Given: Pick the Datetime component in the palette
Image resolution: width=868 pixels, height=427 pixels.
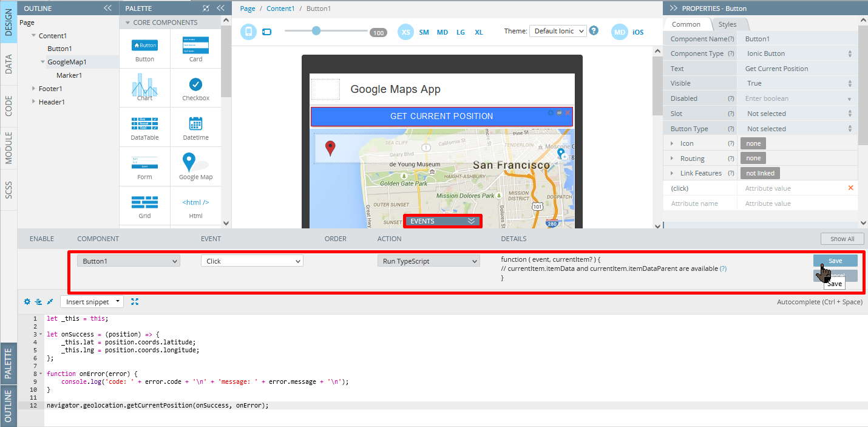Looking at the screenshot, I should 195,128.
